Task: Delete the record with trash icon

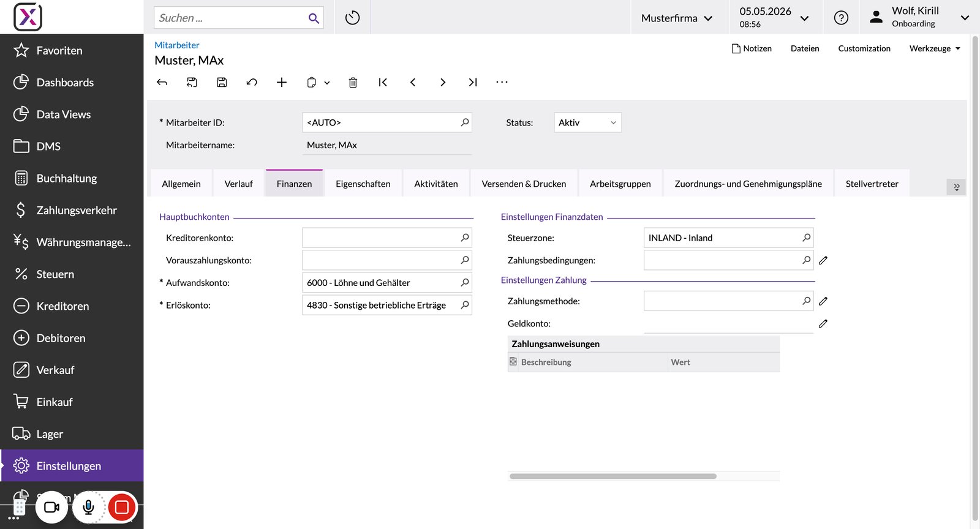Action: [x=353, y=82]
